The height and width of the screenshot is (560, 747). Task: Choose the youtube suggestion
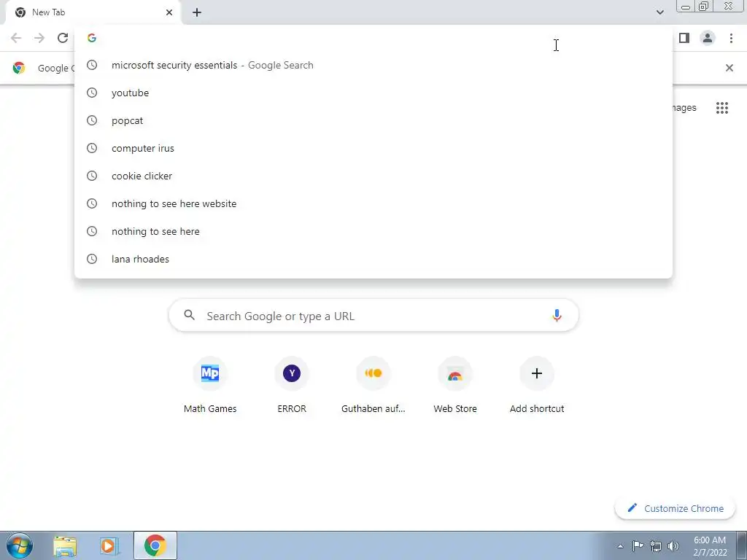(x=373, y=93)
